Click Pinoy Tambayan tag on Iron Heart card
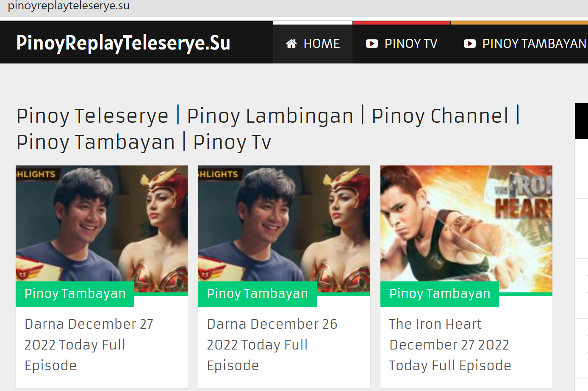 [x=440, y=294]
